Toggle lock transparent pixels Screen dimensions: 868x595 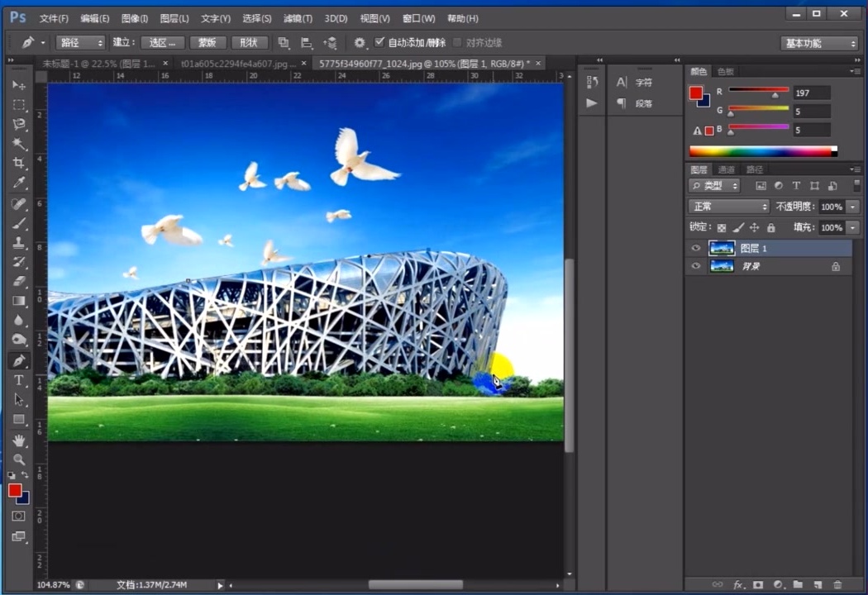click(722, 227)
